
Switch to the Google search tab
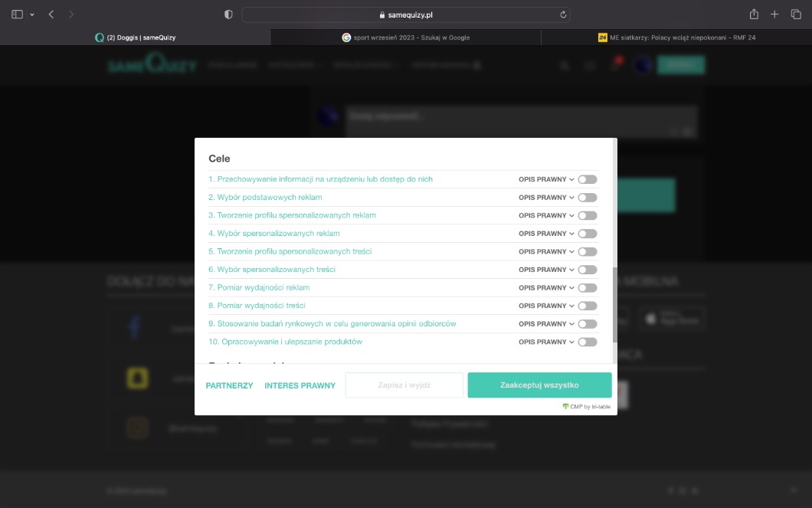coord(406,38)
